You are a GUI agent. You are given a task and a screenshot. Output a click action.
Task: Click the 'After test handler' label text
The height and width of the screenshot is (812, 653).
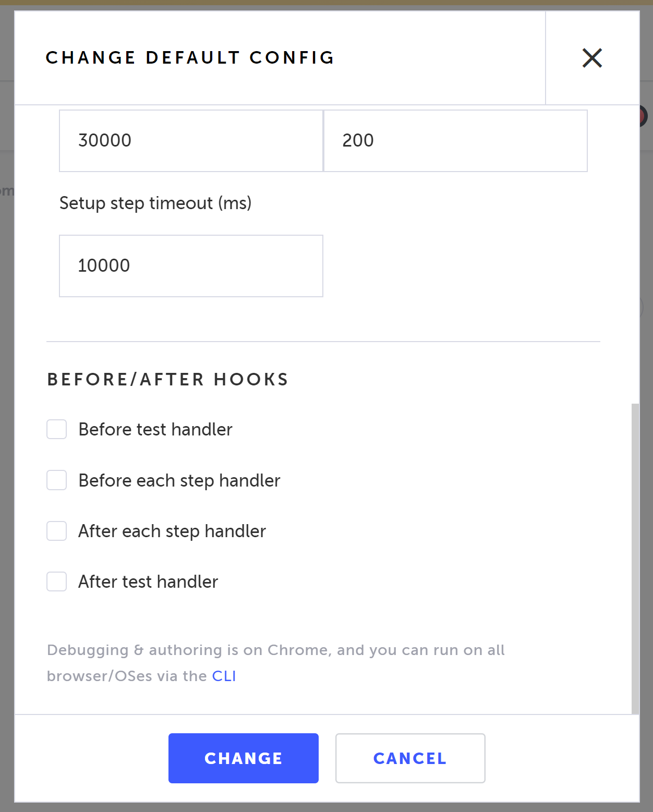click(x=148, y=581)
